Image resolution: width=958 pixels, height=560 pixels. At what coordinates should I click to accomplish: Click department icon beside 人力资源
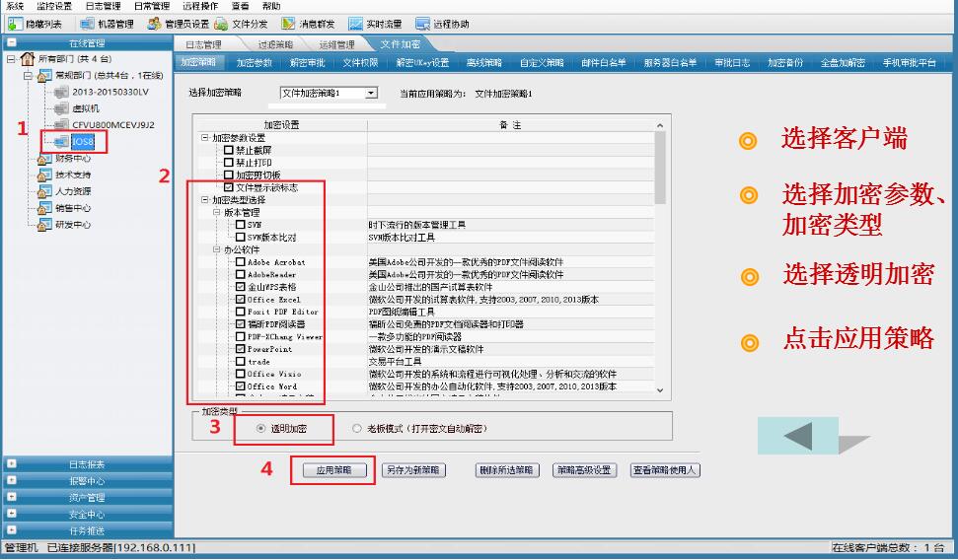point(44,191)
